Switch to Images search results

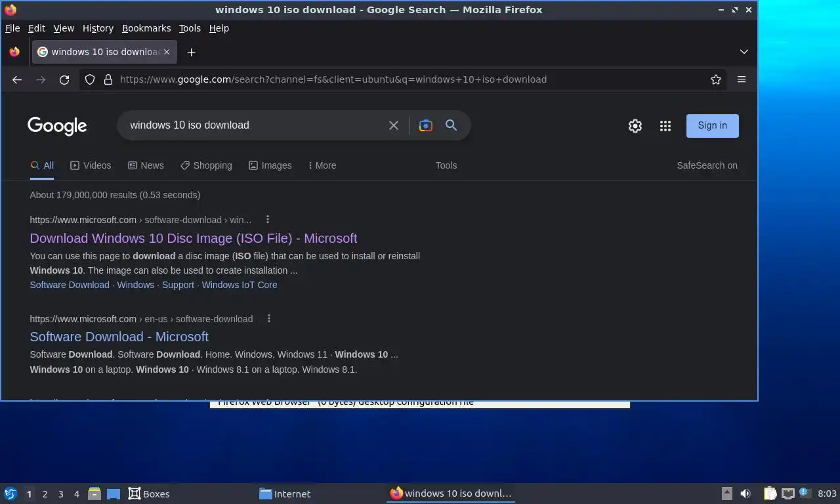point(270,165)
